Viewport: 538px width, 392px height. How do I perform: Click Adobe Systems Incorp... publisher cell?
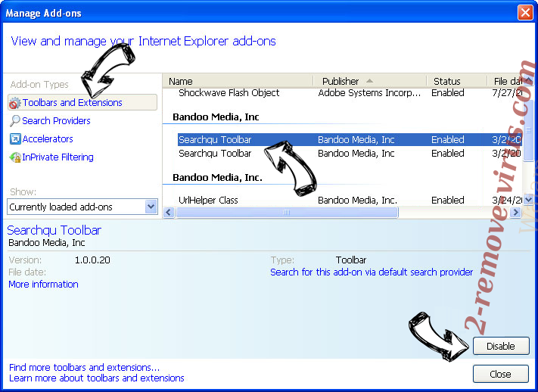click(369, 93)
